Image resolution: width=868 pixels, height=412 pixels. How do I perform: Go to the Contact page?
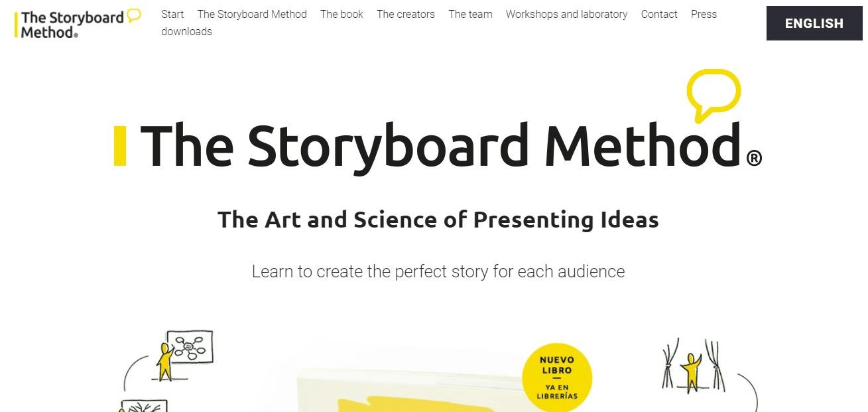click(659, 14)
